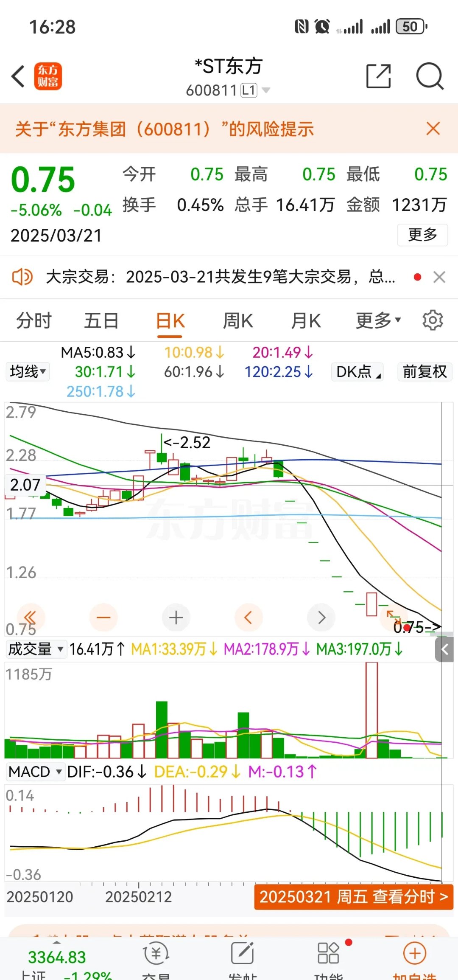Screen dimensions: 458x980
Task: Zoom out the K-line chart
Action: [103, 618]
